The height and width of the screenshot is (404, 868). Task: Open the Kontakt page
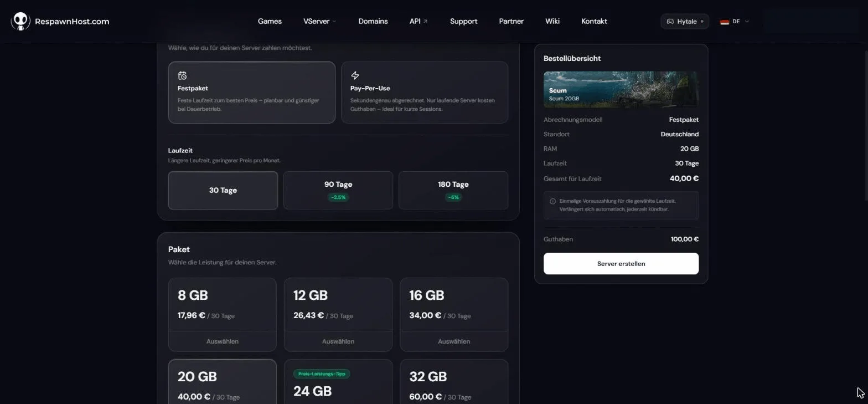594,21
